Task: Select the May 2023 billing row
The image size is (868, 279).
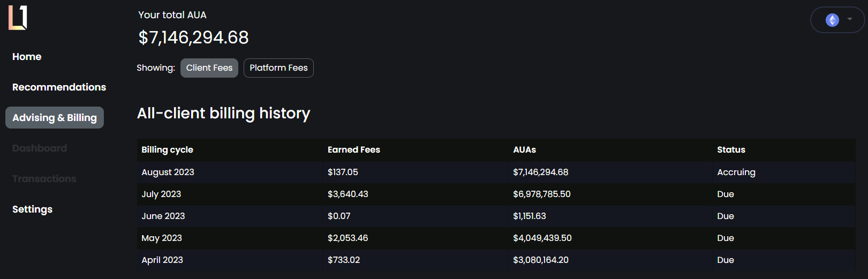Action: 162,238
